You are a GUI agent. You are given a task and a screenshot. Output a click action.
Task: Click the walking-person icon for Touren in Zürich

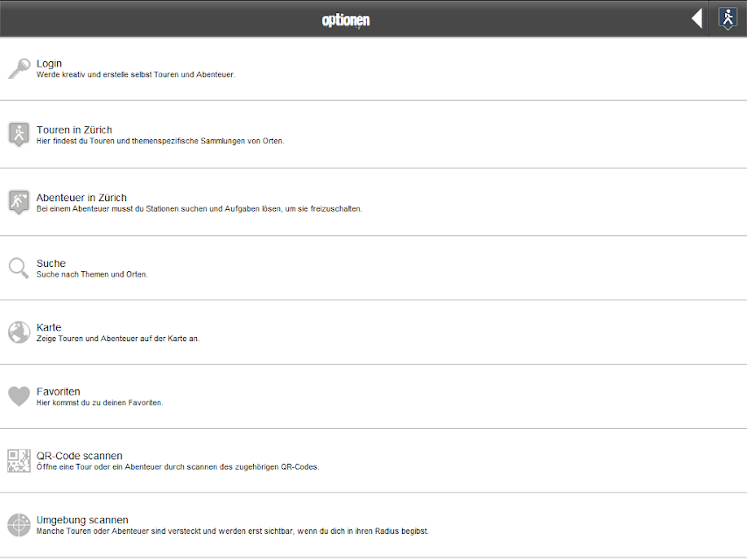[19, 135]
